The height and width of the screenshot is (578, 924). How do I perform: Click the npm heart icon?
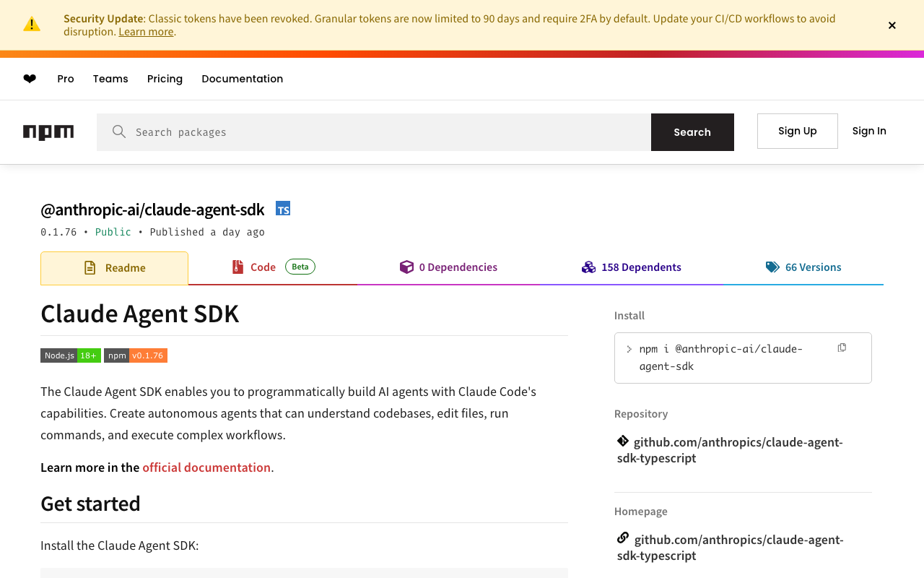coord(30,79)
